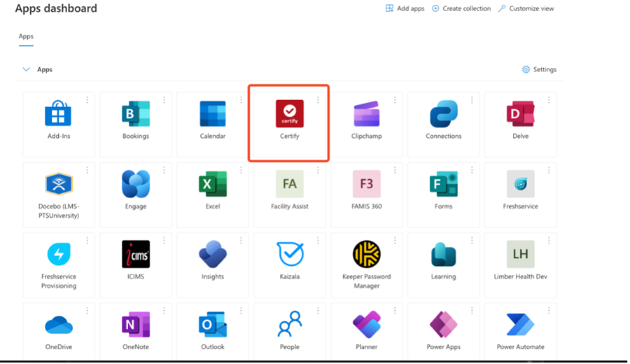Click the Planner app name label
Viewport: 630px width, 364px height.
pyautogui.click(x=366, y=346)
